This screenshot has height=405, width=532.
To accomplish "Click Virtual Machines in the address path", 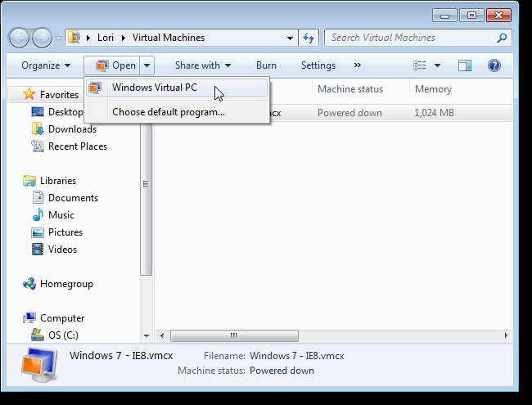I will (x=169, y=38).
